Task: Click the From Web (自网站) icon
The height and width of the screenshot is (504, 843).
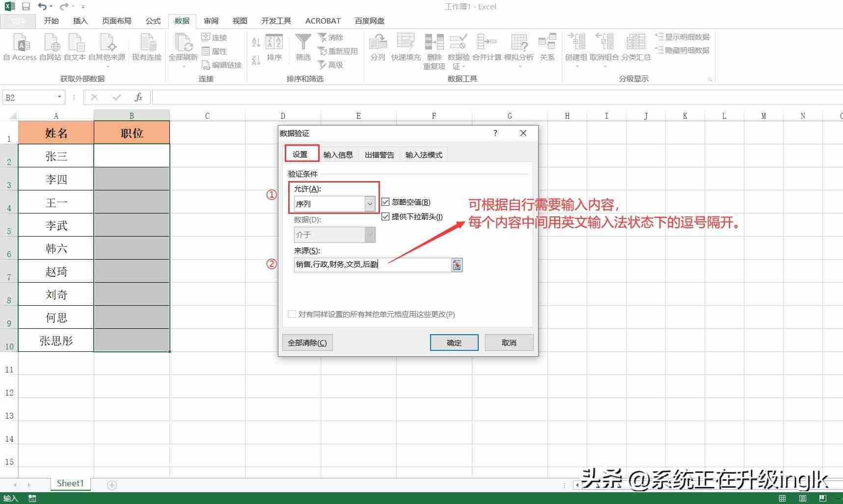Action: pyautogui.click(x=51, y=47)
